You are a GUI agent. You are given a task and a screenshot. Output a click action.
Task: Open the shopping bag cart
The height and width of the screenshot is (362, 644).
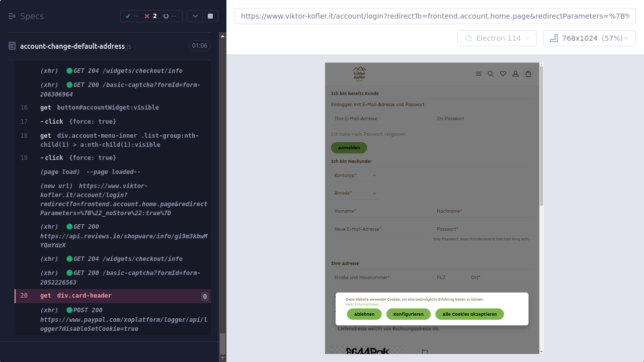coord(528,74)
